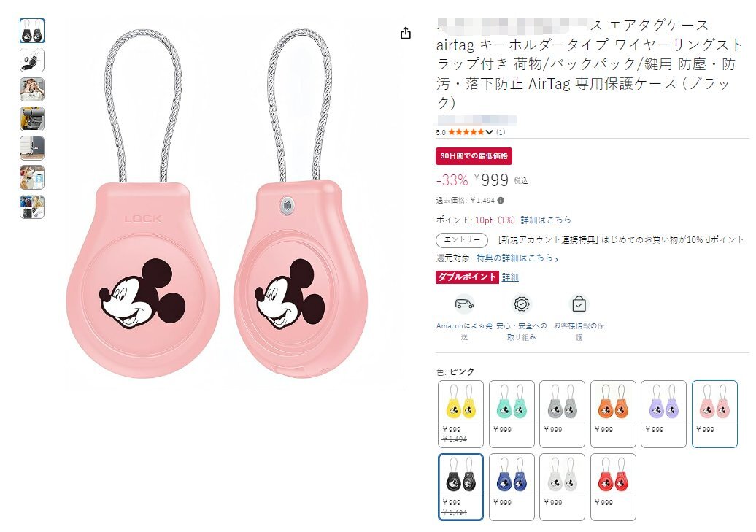756x532 pixels.
Task: Select the mint green color option
Action: pos(512,414)
